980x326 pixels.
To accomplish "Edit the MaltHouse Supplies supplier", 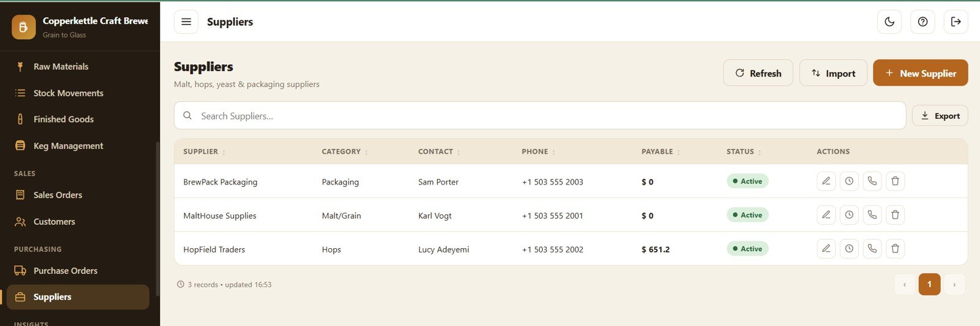I will pos(826,215).
